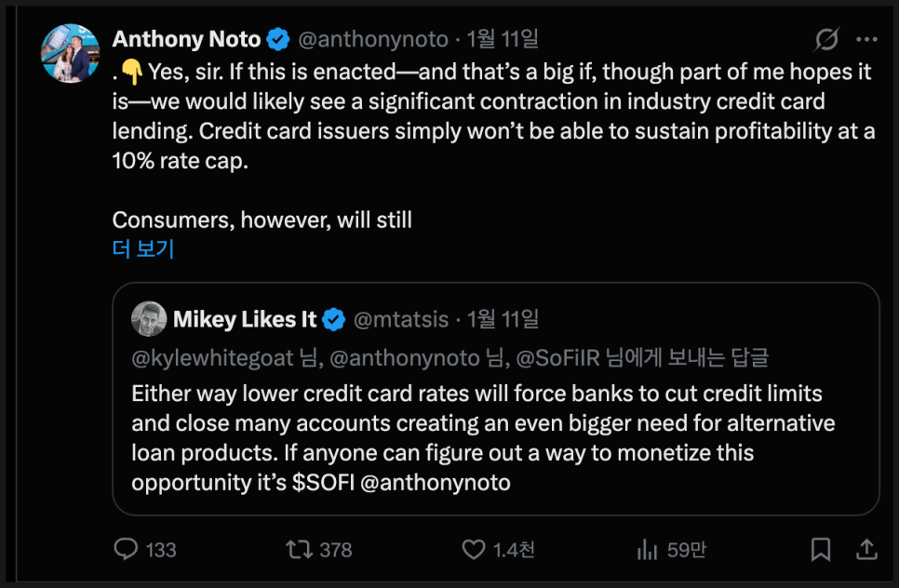This screenshot has height=588, width=899.
Task: Click the Mikey Likes It name
Action: pos(245,319)
